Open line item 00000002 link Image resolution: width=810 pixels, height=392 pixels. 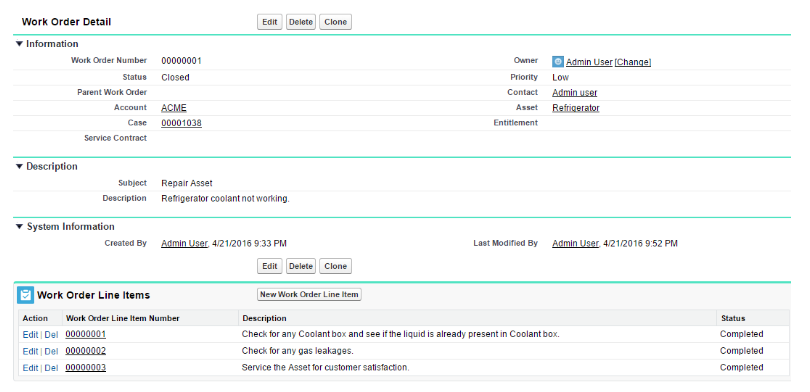tap(86, 351)
